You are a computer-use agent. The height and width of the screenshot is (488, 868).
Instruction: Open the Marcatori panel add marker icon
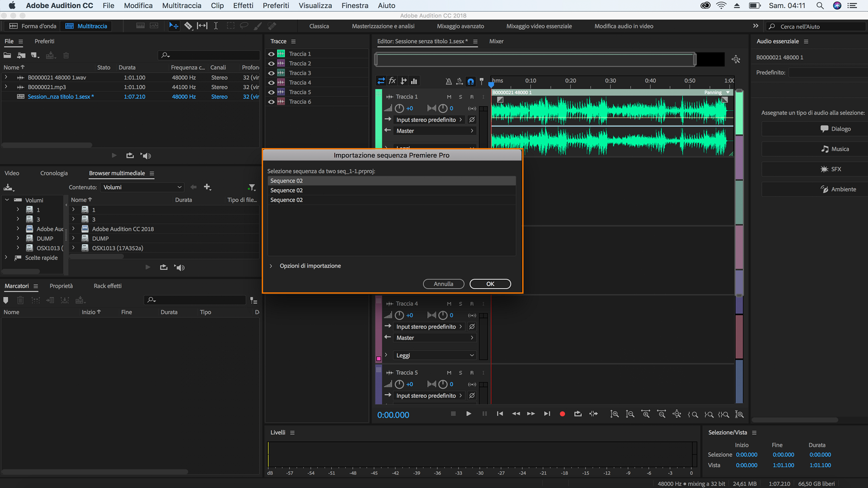pos(6,300)
